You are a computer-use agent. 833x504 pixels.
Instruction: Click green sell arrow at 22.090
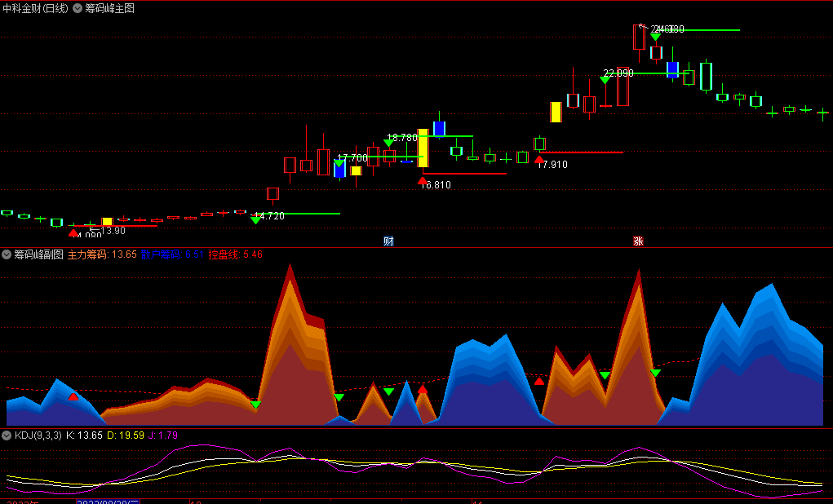pos(605,80)
